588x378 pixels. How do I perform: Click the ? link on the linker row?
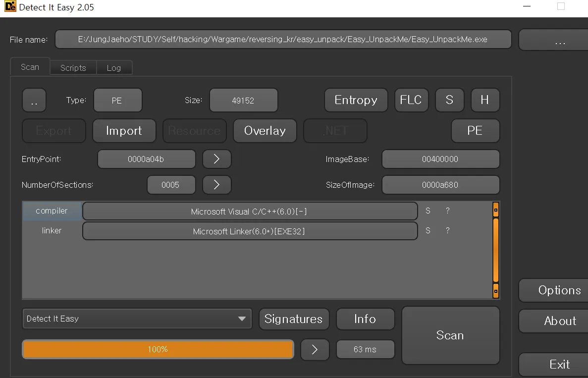447,231
